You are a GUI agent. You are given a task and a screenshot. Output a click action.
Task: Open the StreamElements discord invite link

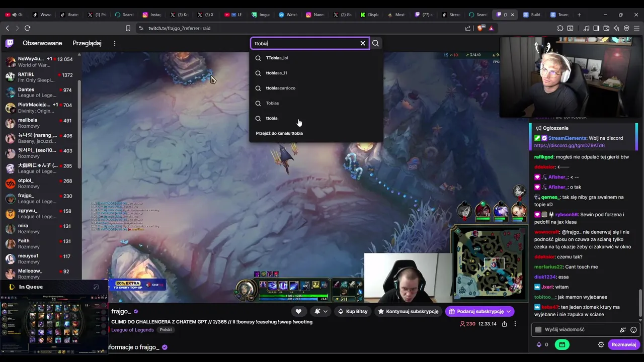point(570,145)
